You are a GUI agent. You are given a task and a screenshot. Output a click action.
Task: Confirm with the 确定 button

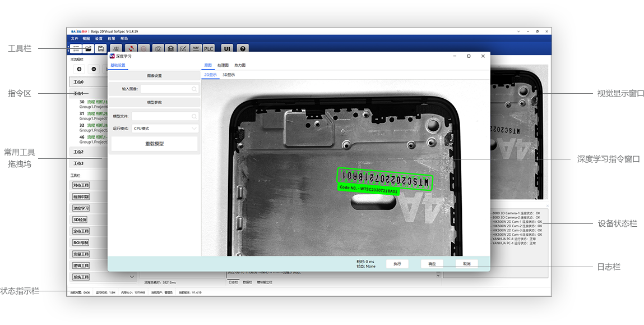[432, 264]
